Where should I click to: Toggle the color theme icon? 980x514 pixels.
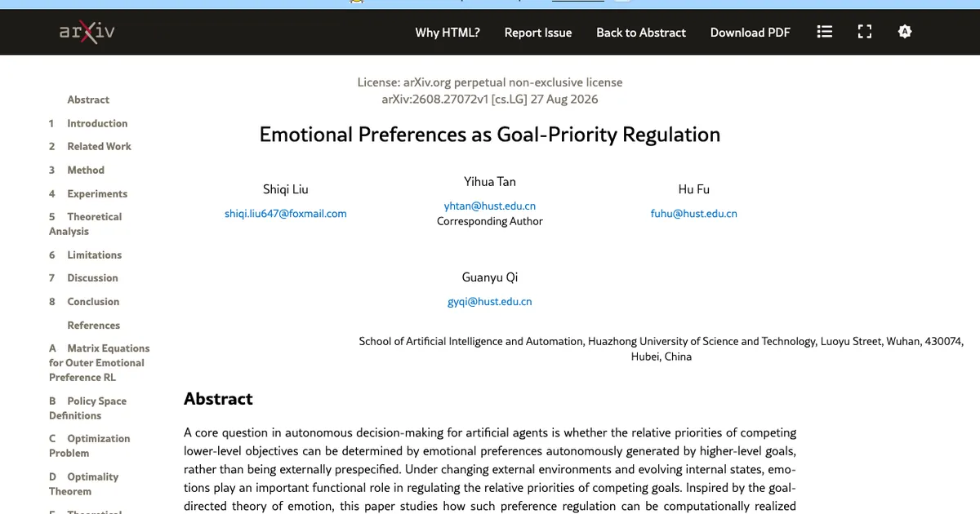[x=904, y=32]
